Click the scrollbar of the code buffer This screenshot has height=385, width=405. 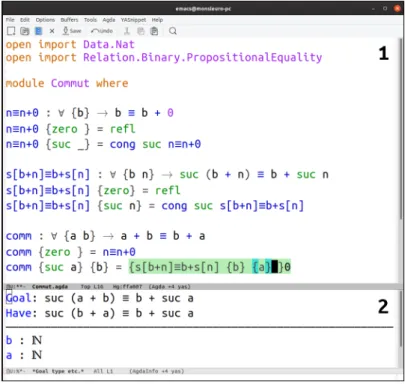[x=400, y=128]
